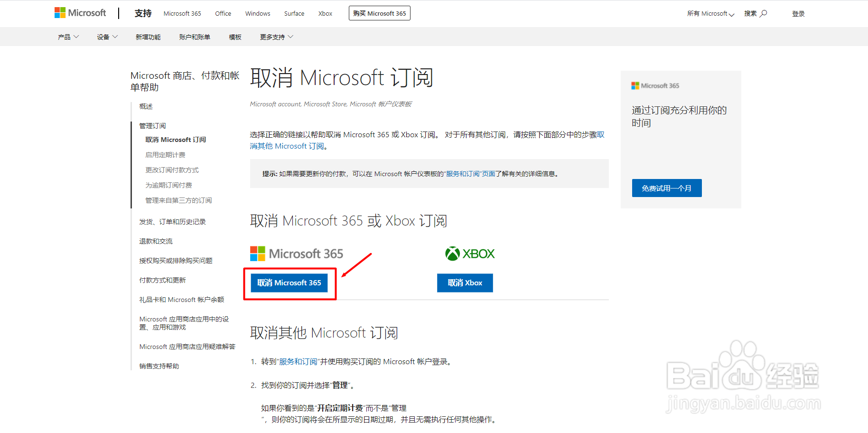Select 取消 Microsoft 订阅 in the sidebar
The height and width of the screenshot is (433, 868).
tap(175, 139)
